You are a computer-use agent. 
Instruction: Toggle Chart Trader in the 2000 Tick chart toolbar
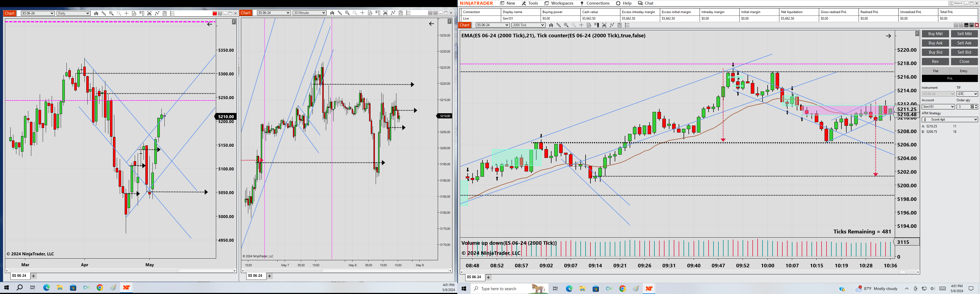coord(596,26)
